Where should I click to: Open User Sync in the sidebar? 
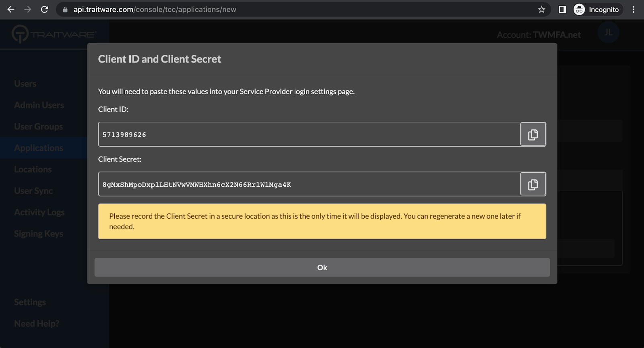(x=33, y=191)
